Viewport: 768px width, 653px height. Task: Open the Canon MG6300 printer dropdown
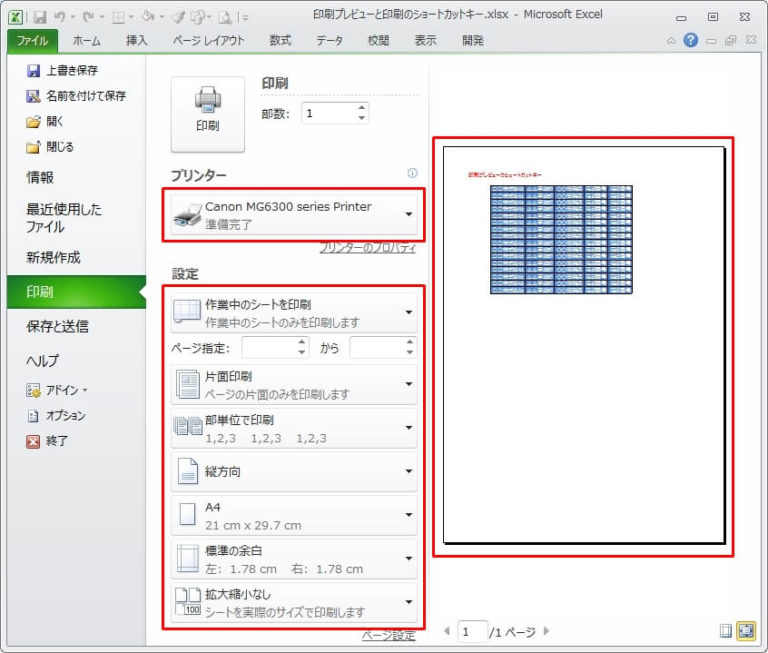(x=294, y=215)
